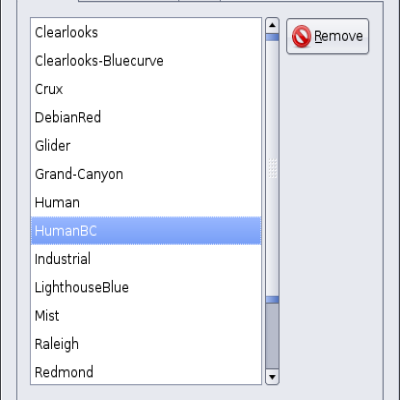Select the Raleigh theme
400x400 pixels.
click(146, 344)
